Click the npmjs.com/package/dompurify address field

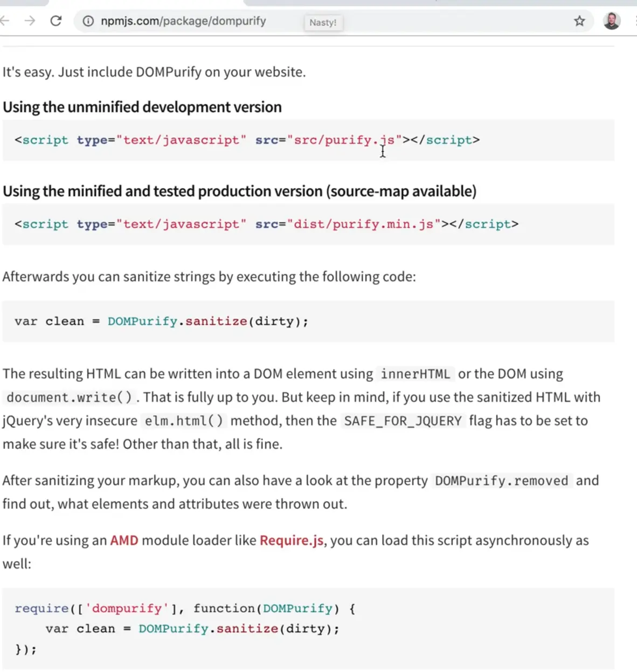click(x=183, y=21)
